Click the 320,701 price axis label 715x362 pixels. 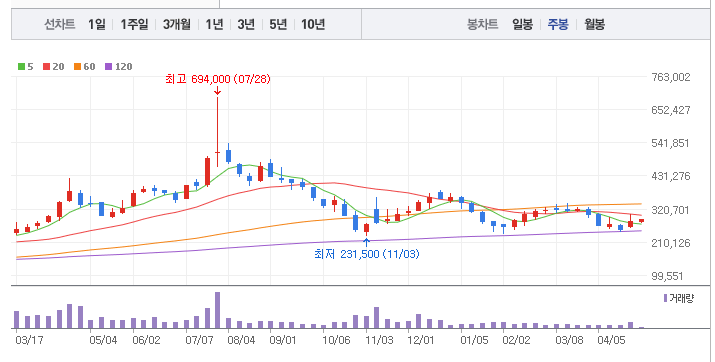click(671, 210)
